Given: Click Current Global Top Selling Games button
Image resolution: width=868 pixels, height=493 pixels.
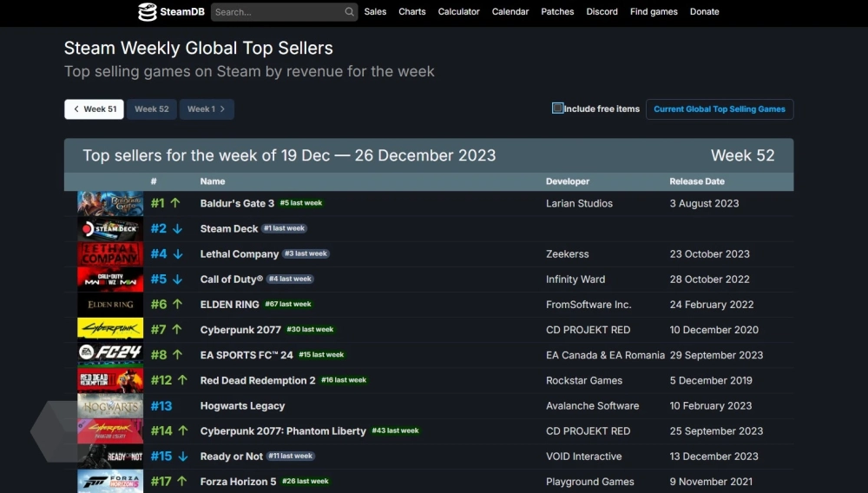Looking at the screenshot, I should 719,109.
